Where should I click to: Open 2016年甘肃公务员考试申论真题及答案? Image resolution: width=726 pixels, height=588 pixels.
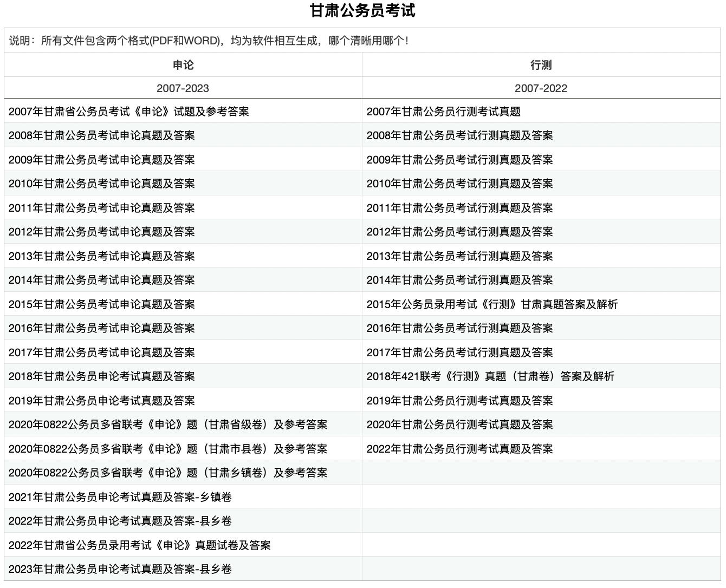[102, 328]
